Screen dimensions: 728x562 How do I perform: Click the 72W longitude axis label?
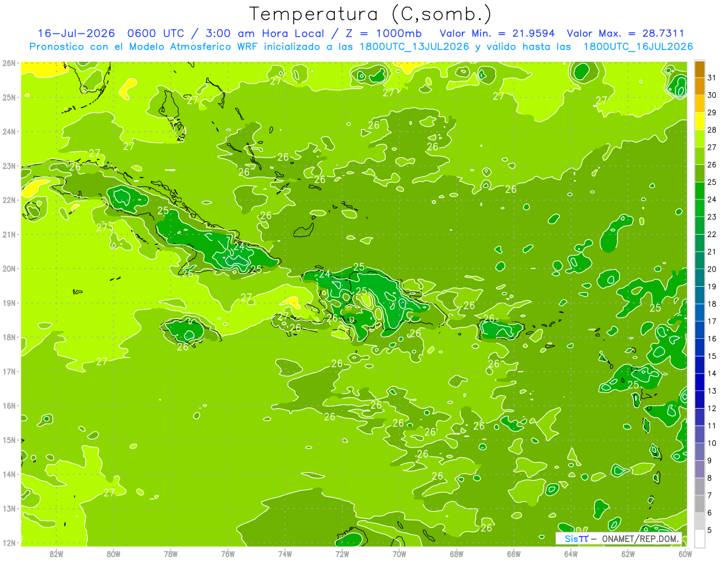click(342, 554)
